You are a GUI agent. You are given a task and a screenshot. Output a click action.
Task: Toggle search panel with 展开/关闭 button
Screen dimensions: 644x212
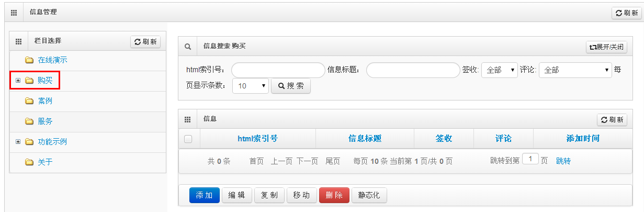tap(606, 47)
